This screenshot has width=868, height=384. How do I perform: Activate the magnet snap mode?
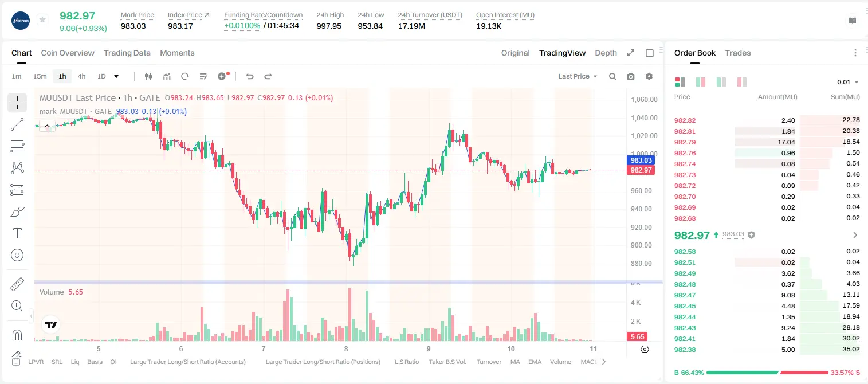point(17,335)
